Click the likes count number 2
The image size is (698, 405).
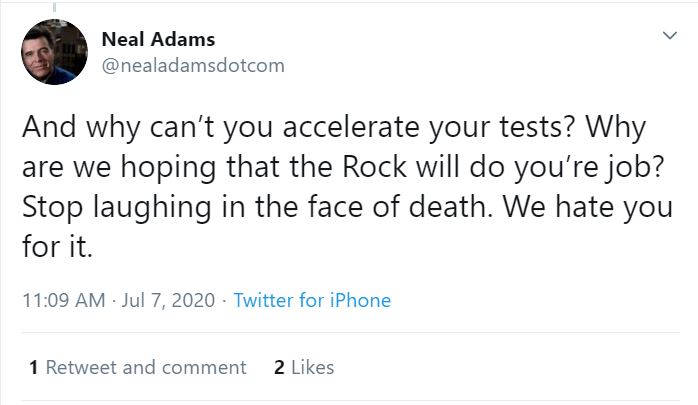279,367
